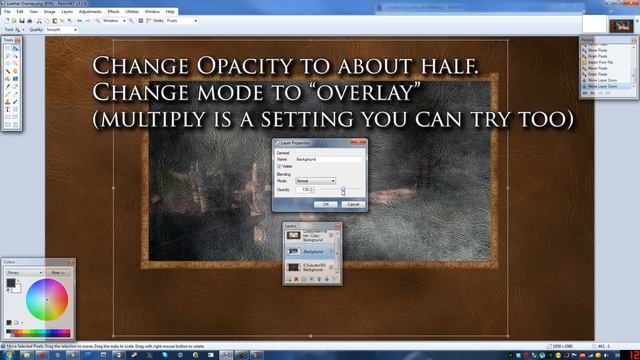Select the Text tool
The height and width of the screenshot is (360, 640).
point(7,109)
